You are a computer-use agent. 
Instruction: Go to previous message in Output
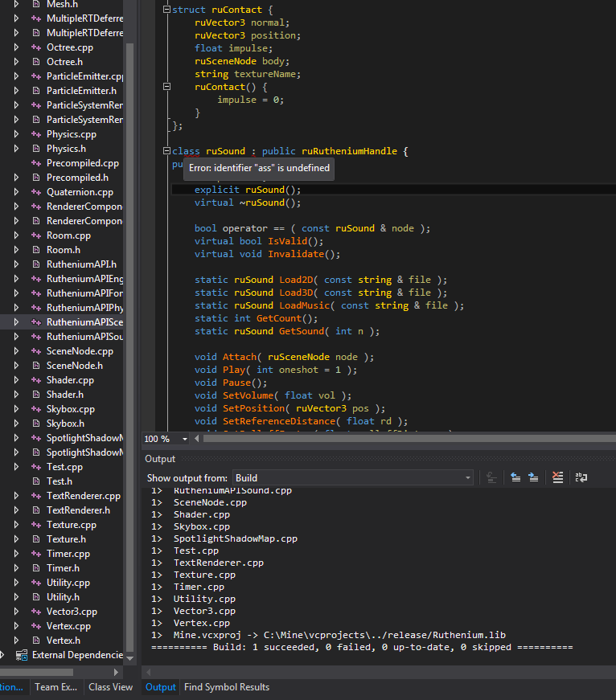515,477
